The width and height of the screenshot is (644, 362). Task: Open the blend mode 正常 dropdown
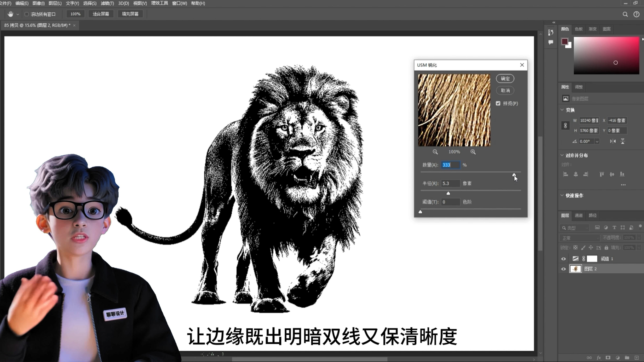(580, 238)
